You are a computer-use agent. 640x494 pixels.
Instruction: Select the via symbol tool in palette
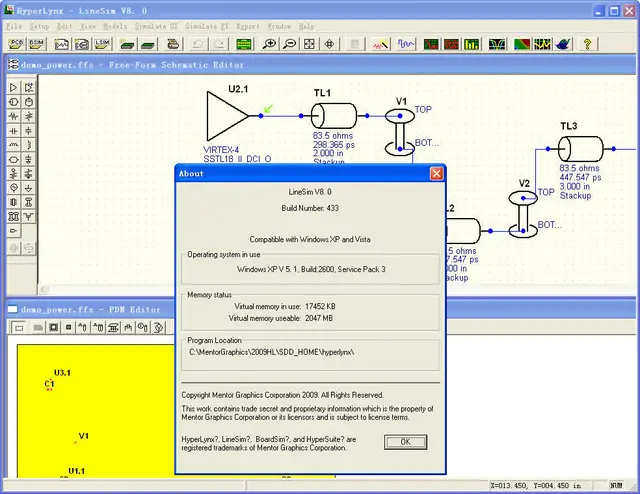pos(28,202)
